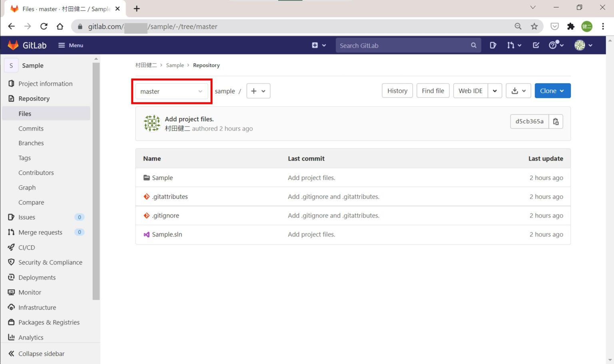The height and width of the screenshot is (364, 614).
Task: Open the merge requests icon in top bar
Action: tap(512, 45)
